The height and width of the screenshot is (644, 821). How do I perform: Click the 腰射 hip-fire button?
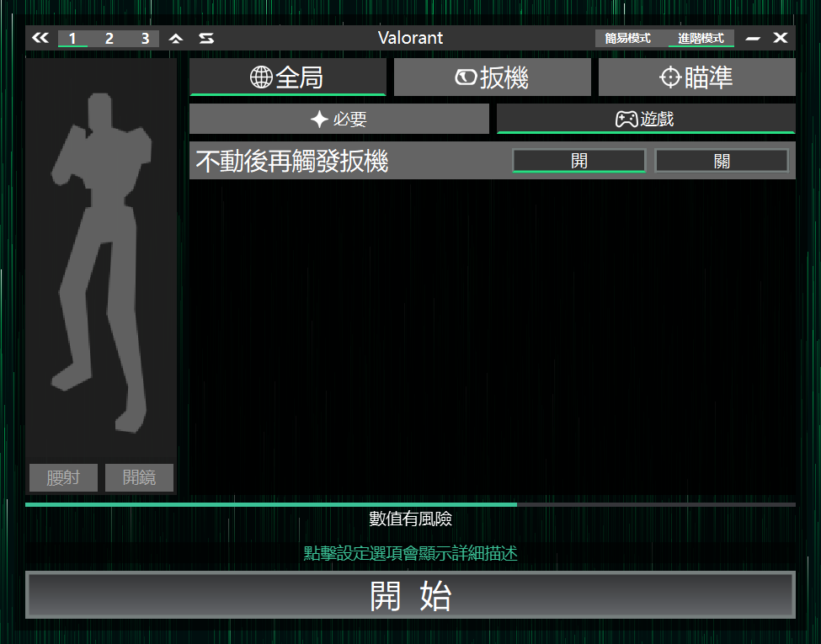click(63, 477)
